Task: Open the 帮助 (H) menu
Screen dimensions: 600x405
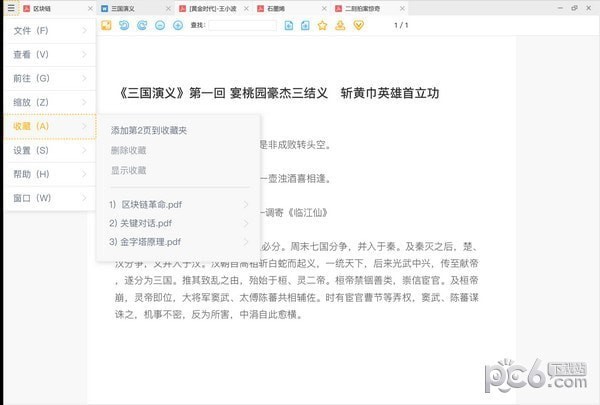Action: click(x=50, y=174)
